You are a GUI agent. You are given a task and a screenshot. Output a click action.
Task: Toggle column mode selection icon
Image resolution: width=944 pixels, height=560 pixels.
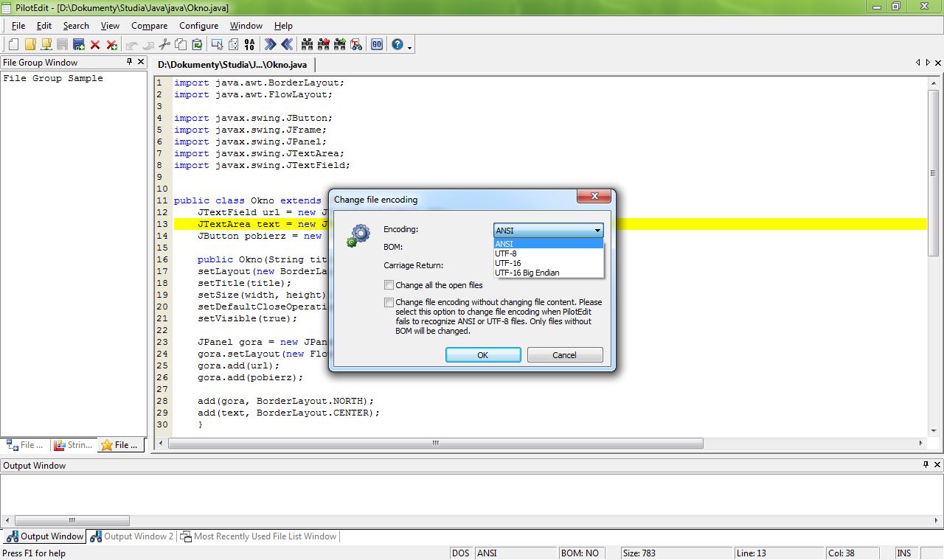tap(218, 44)
